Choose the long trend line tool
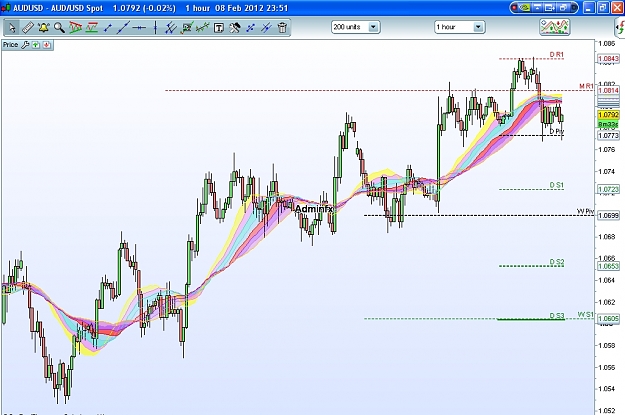This screenshot has height=415, width=625. 123,28
